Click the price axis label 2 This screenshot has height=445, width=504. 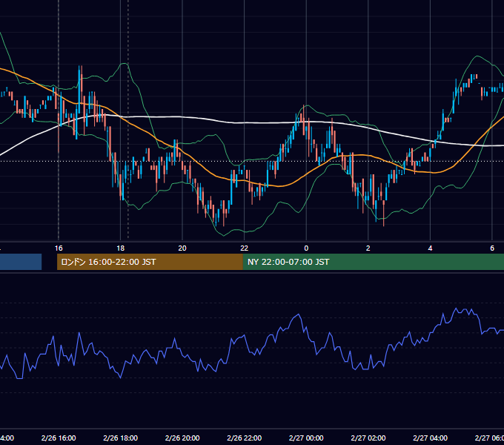tap(368, 248)
